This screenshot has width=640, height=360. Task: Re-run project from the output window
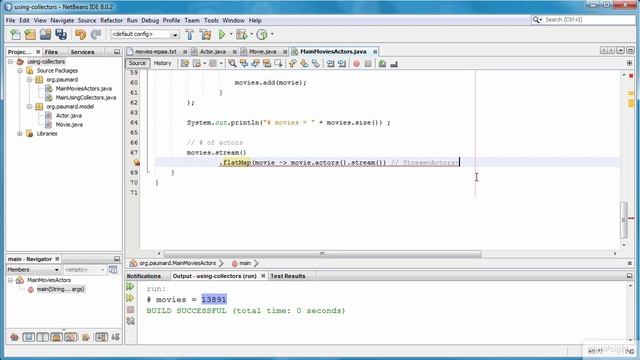pos(130,287)
